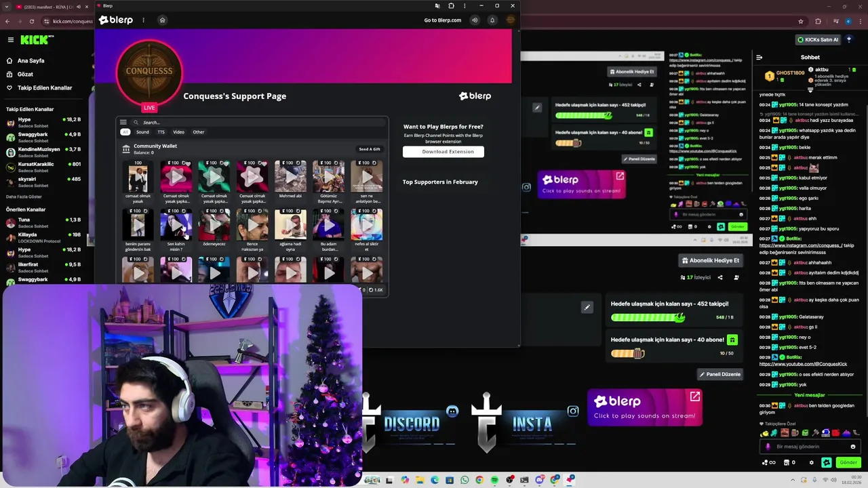Image resolution: width=868 pixels, height=488 pixels.
Task: Play the 'Mehmed abi' blerp
Action: tap(290, 178)
